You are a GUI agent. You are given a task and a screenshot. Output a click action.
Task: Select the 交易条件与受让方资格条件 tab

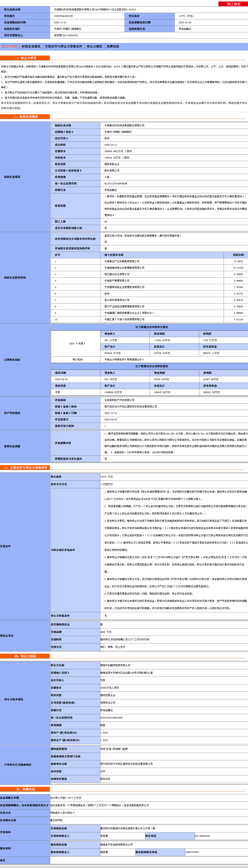point(63,46)
